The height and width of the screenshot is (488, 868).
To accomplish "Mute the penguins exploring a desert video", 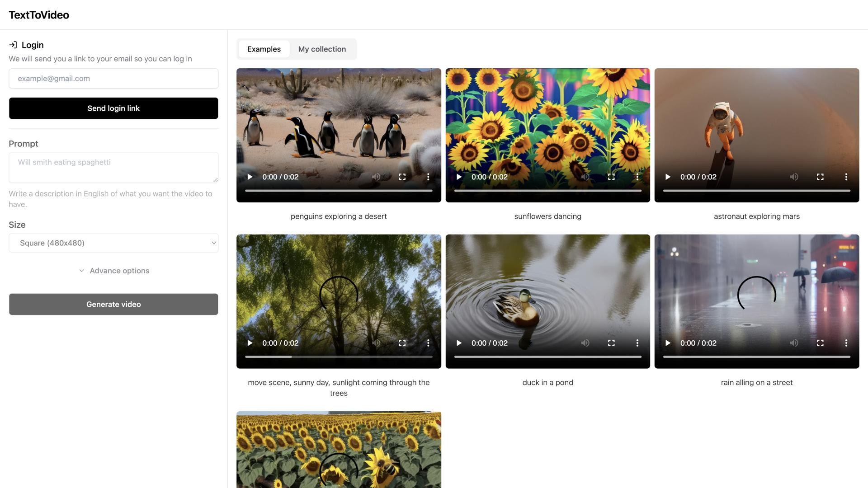I will pos(376,177).
